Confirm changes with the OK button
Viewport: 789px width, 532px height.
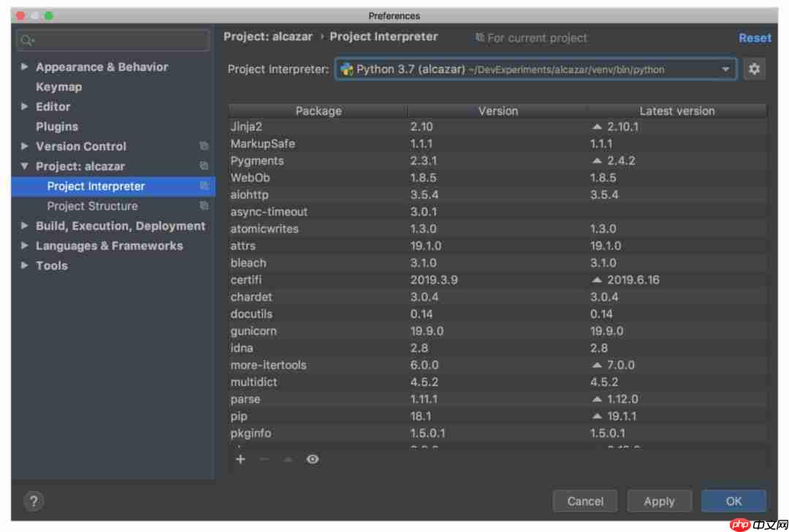click(x=733, y=501)
